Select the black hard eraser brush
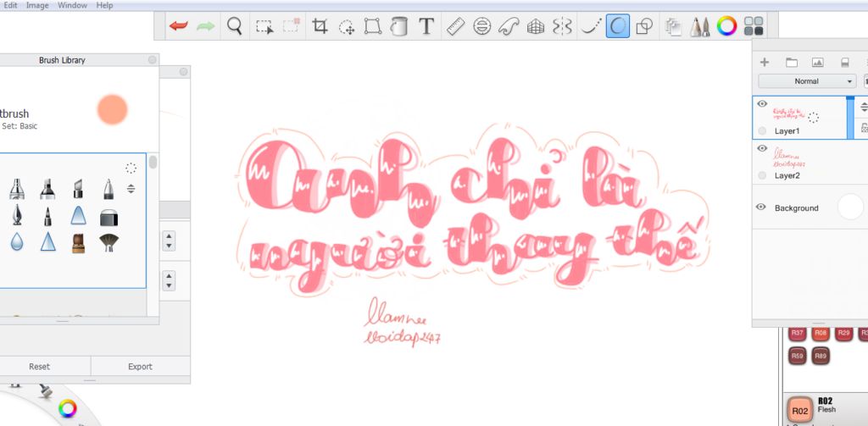868x426 pixels. pos(108,217)
